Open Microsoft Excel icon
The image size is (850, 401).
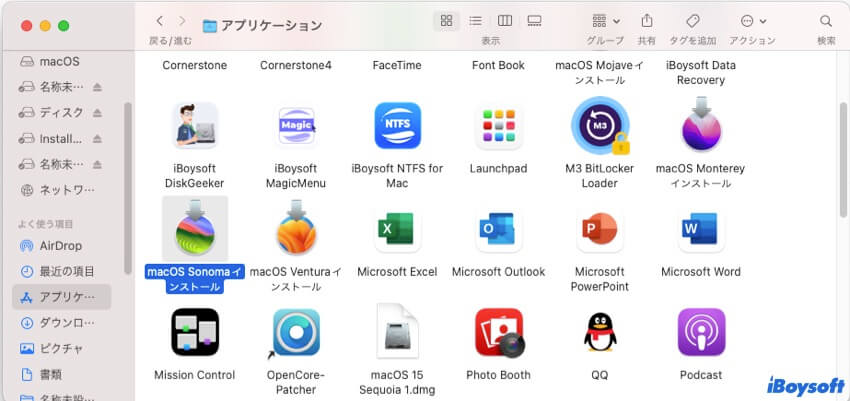point(397,230)
